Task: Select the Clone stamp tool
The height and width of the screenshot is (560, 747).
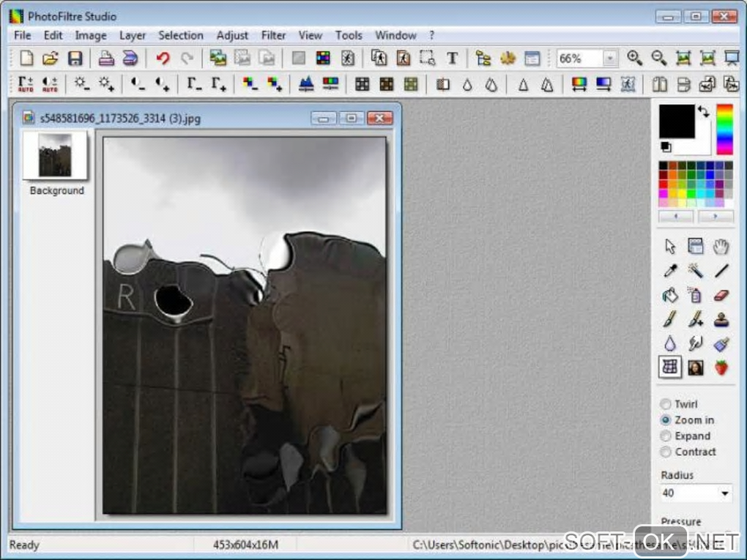Action: pyautogui.click(x=721, y=319)
